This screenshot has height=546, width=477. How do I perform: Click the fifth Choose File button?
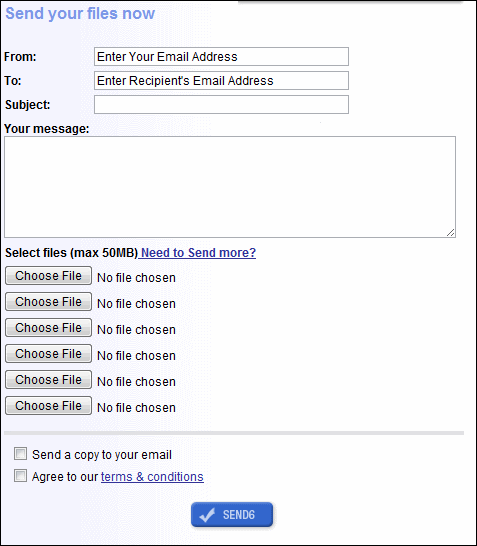pyautogui.click(x=48, y=380)
